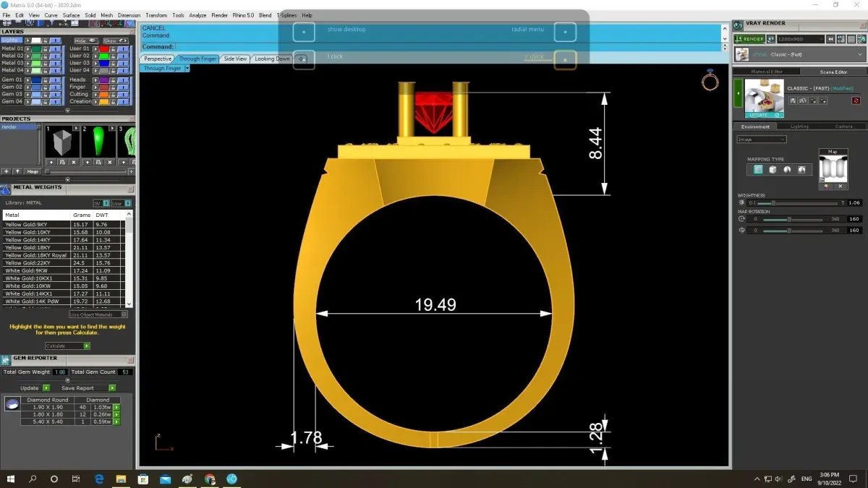Toggle the visibility of Gem 01 layer
This screenshot has width=868, height=488.
click(56, 80)
